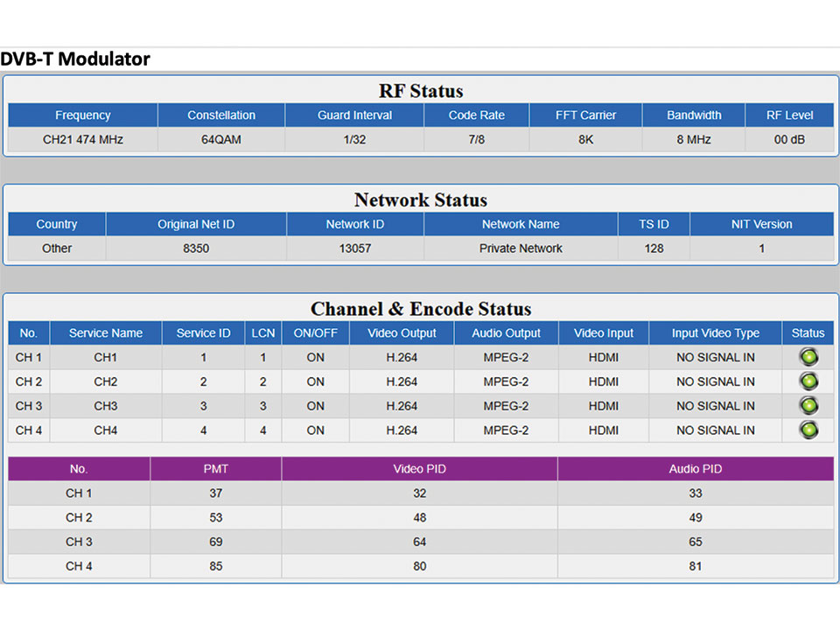Click the green status indicator for CH 2
840x630 pixels.
pos(808,381)
